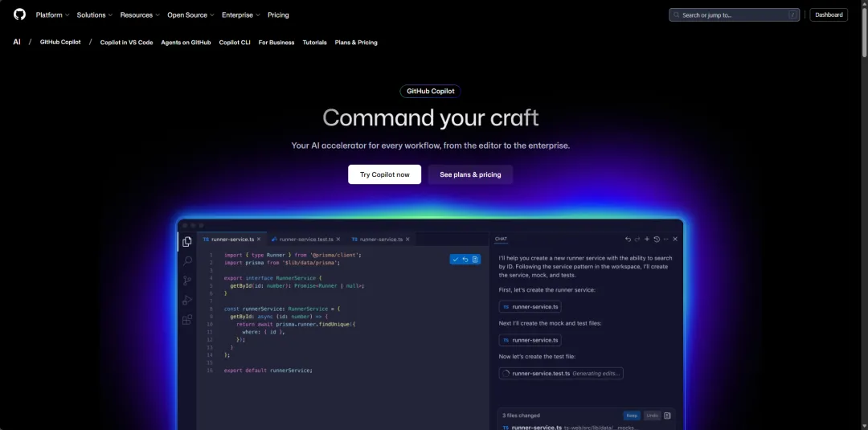Close the runner-service.test.ts editor tab
Image resolution: width=868 pixels, height=430 pixels.
pyautogui.click(x=338, y=239)
